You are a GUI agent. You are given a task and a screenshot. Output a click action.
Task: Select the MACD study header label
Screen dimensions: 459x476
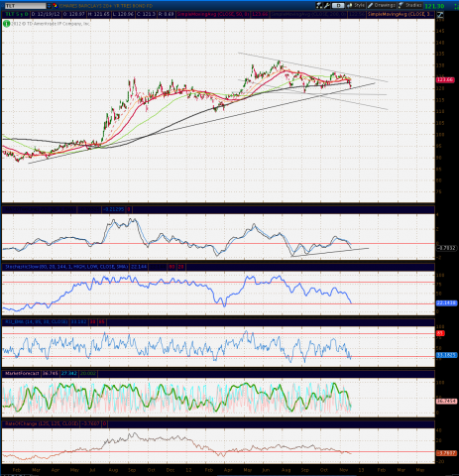(39, 209)
